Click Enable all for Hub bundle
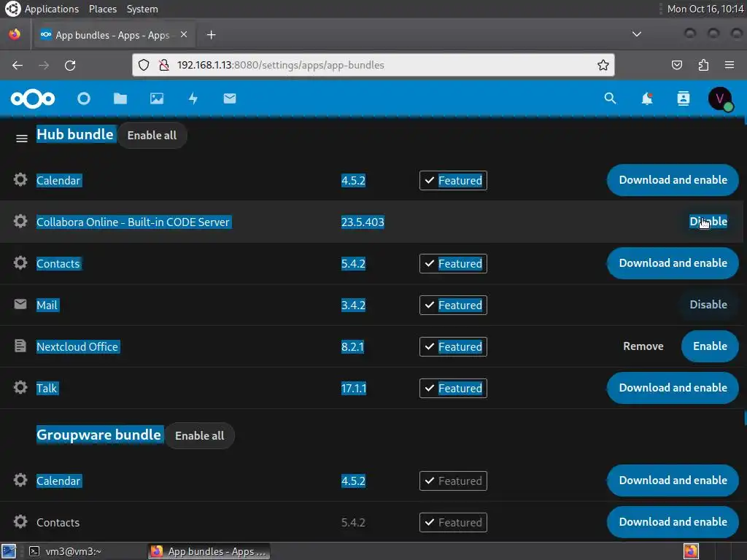The height and width of the screenshot is (560, 747). point(152,135)
